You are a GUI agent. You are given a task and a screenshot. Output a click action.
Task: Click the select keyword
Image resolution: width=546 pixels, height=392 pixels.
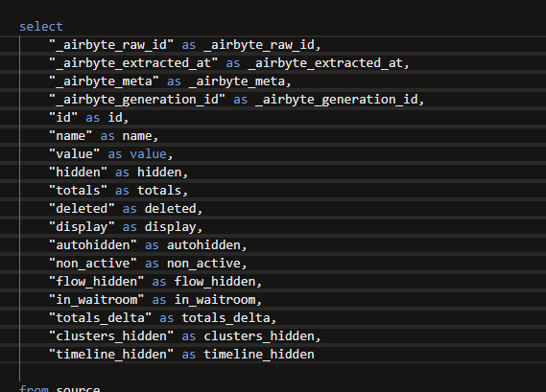(41, 27)
